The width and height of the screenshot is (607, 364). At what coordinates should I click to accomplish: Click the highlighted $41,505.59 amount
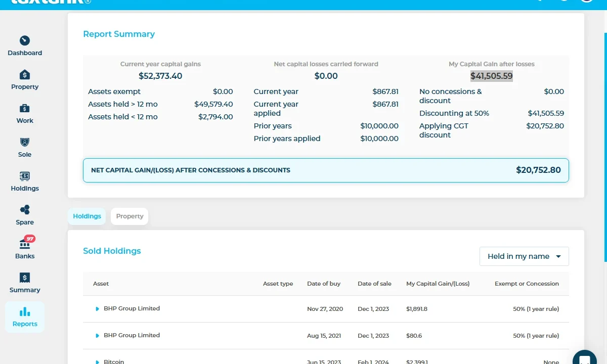pos(491,76)
